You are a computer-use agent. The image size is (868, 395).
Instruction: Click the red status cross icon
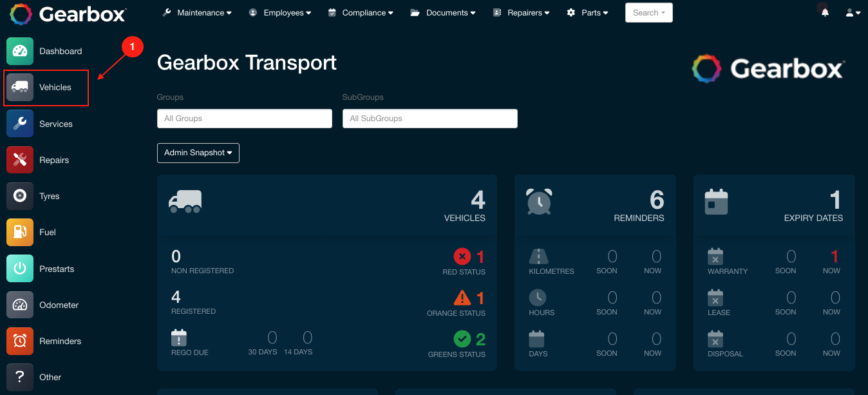[x=462, y=256]
